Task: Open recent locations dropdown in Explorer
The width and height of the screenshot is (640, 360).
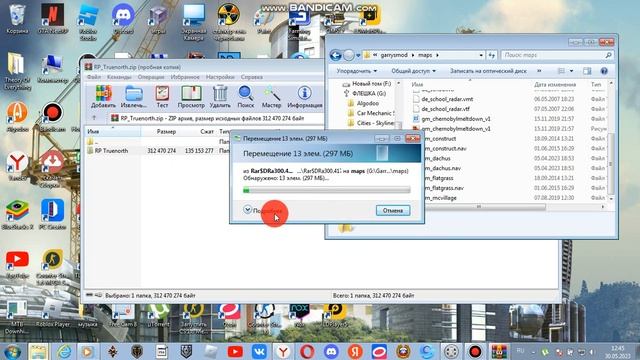Action: tap(358, 55)
